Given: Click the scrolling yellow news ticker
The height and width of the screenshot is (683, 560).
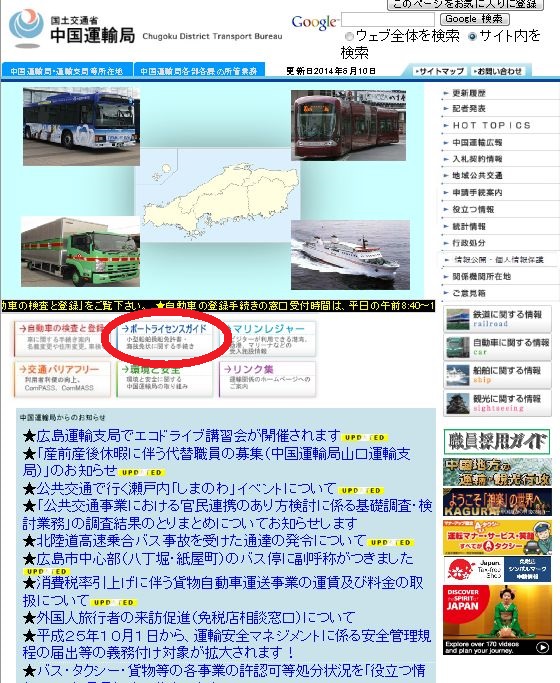Looking at the screenshot, I should click(x=218, y=306).
